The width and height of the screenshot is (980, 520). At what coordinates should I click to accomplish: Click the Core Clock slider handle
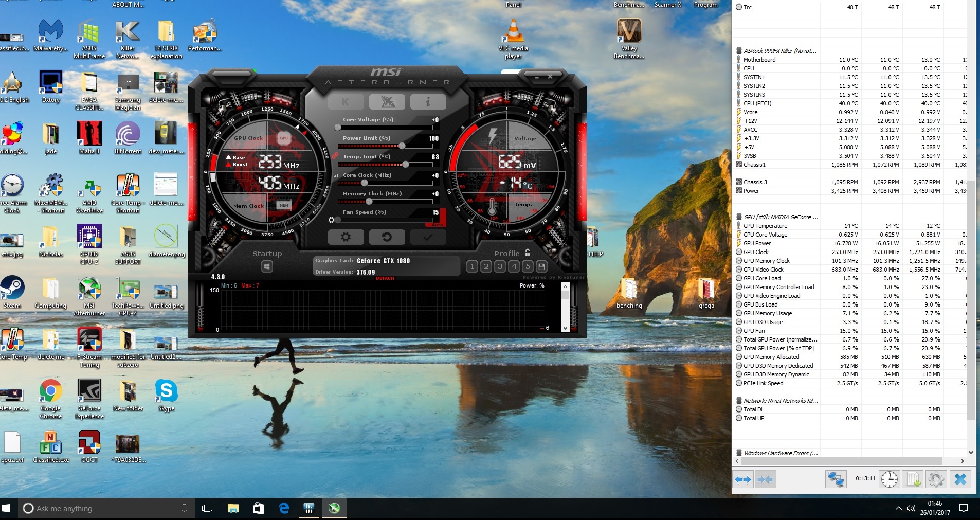(x=365, y=183)
